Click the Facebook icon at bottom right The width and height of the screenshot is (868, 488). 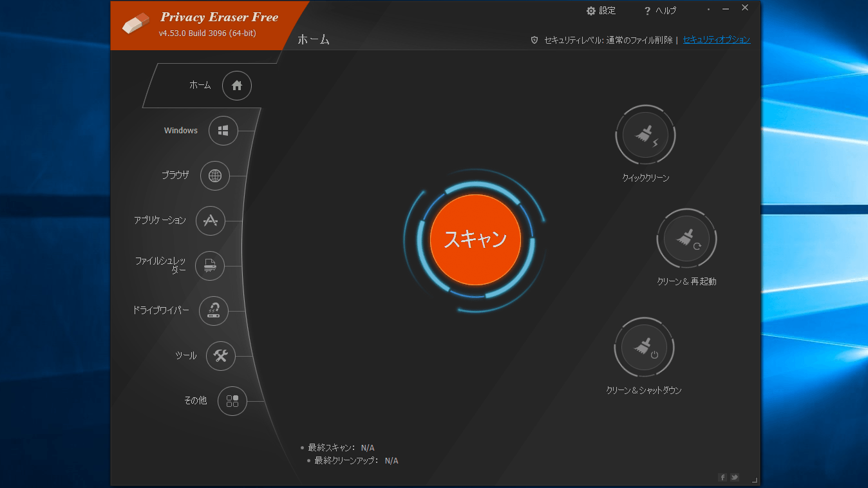[722, 477]
